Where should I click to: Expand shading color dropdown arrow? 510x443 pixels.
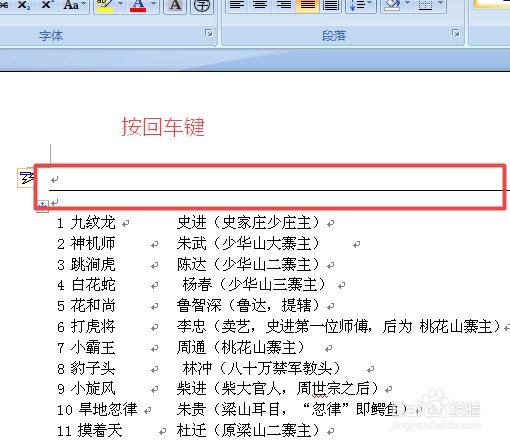tap(407, 4)
